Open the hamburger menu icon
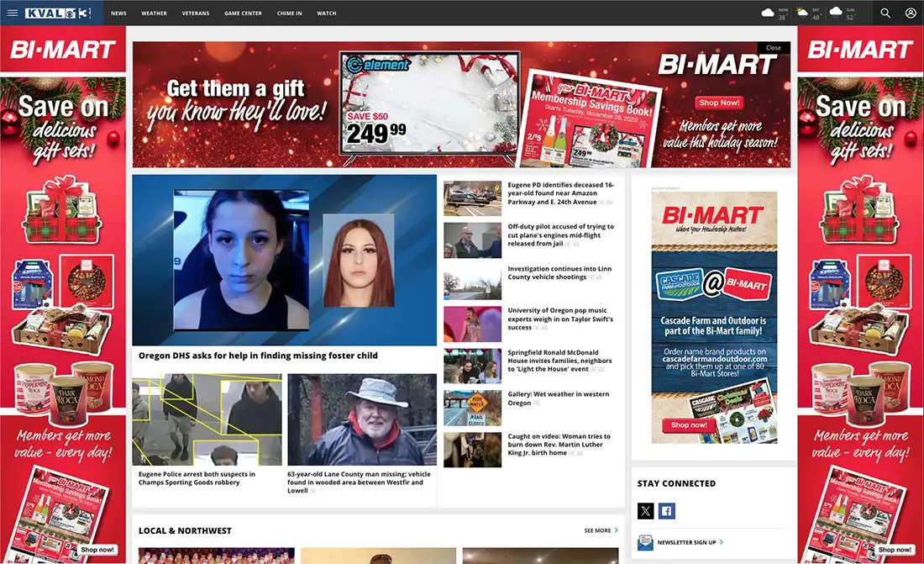Screen dimensions: 924x564 (x=13, y=13)
